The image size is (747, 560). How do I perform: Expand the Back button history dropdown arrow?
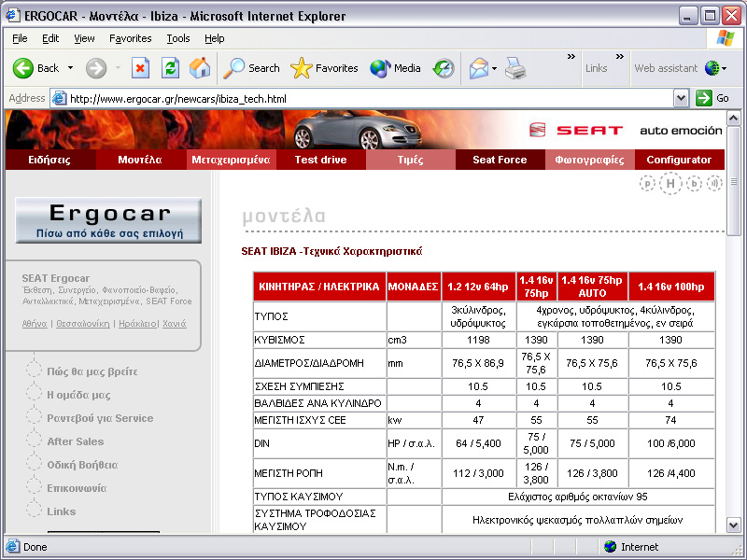[x=71, y=68]
